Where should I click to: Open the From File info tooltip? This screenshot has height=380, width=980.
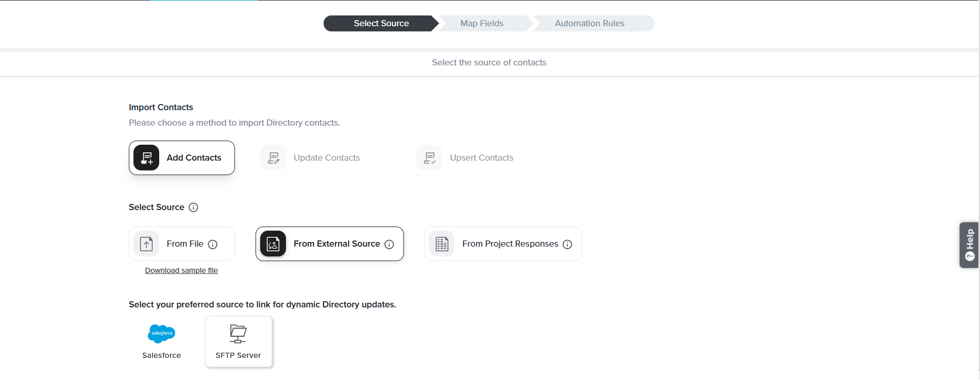click(213, 245)
